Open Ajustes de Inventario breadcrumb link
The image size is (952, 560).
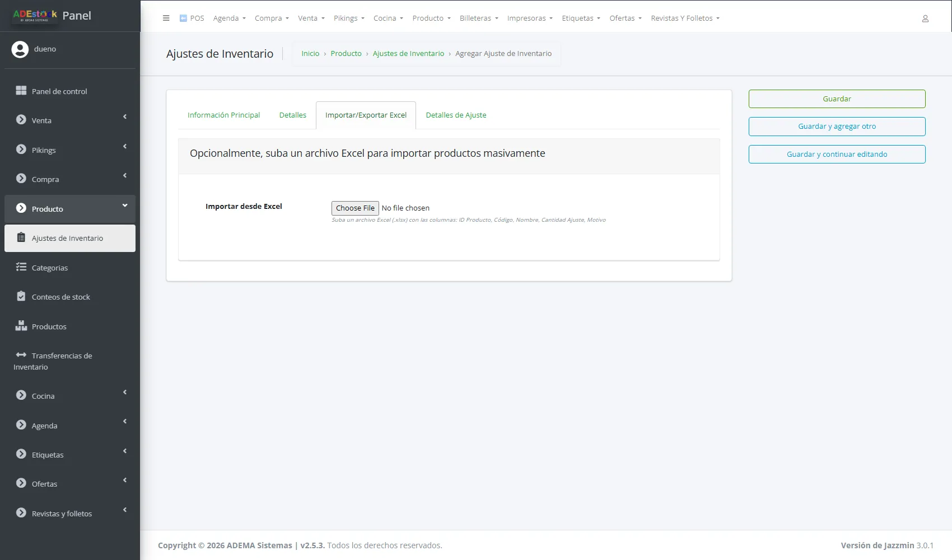click(408, 54)
